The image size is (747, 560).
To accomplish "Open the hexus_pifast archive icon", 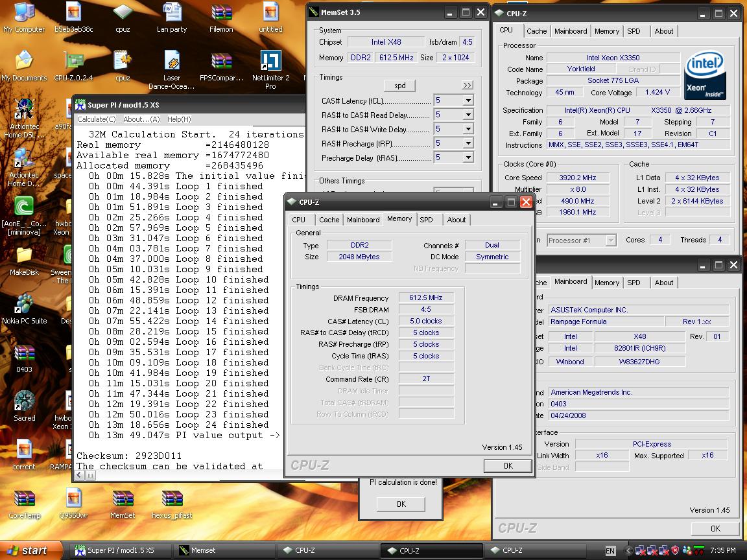I will [x=172, y=504].
